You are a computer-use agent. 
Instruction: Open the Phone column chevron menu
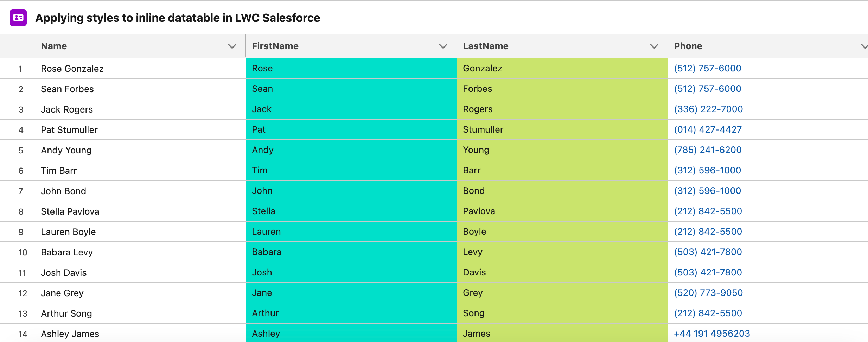[x=864, y=46]
